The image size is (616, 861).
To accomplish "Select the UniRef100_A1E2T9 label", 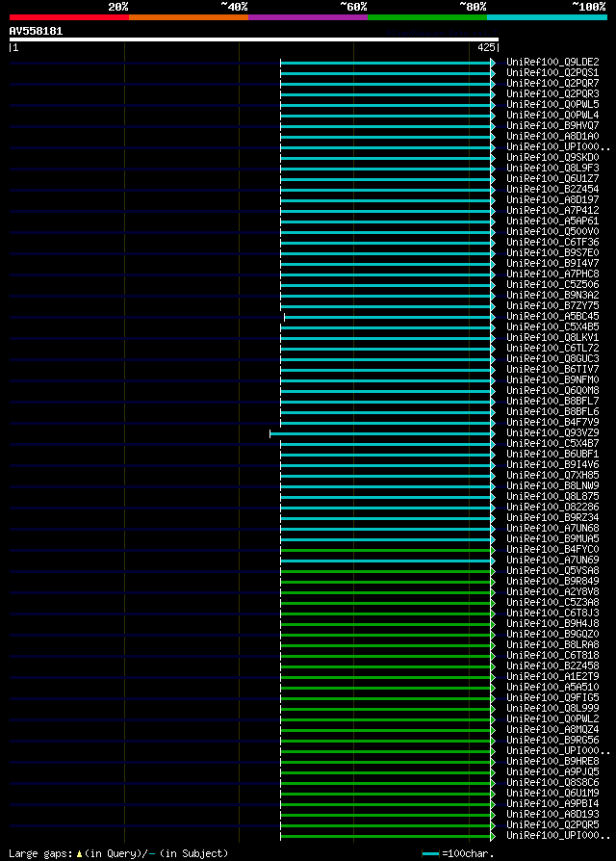I will click(x=552, y=676).
